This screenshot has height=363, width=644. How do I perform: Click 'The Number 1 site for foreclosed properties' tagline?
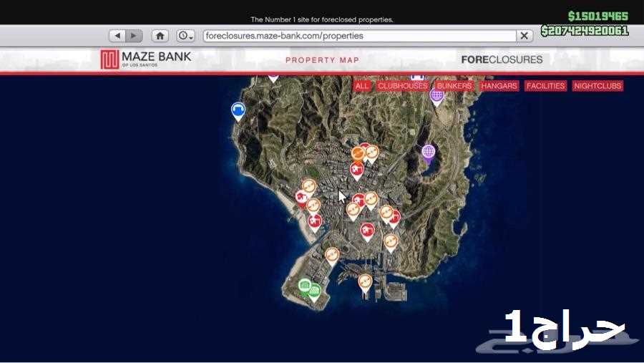322,19
